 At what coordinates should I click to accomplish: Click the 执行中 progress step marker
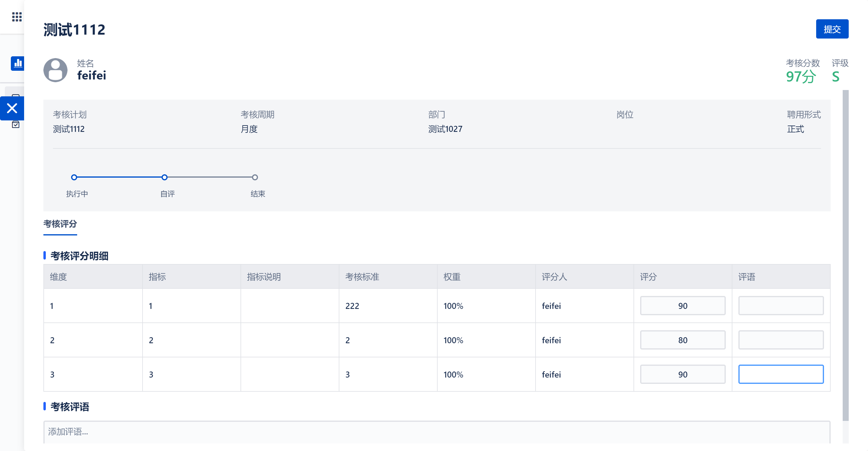74,177
